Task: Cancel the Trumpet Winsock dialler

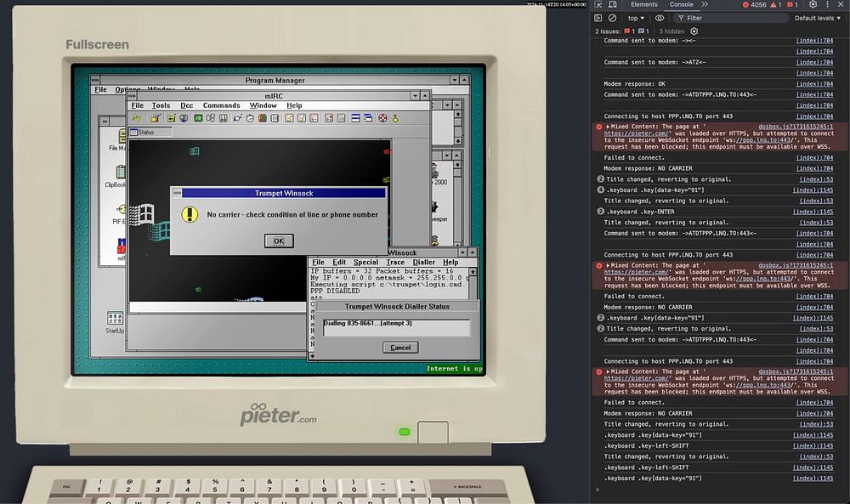Action: tap(399, 348)
